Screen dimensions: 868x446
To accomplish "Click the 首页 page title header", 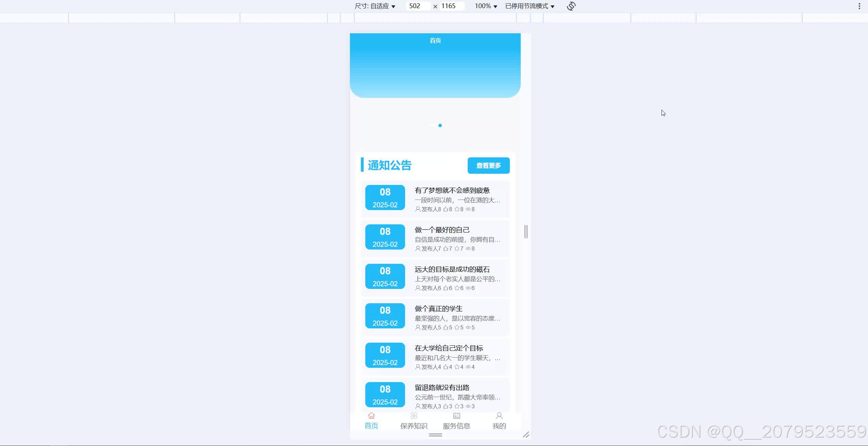I will pyautogui.click(x=435, y=40).
